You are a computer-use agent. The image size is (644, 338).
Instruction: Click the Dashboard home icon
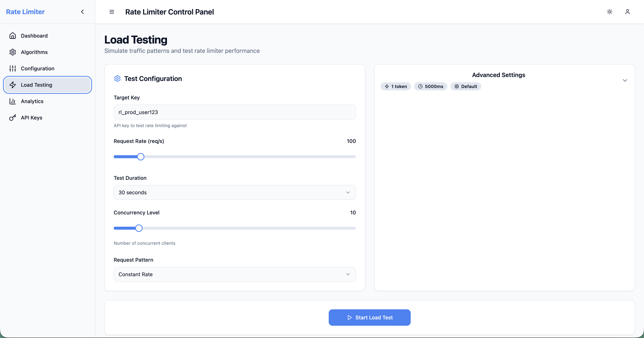coord(12,36)
